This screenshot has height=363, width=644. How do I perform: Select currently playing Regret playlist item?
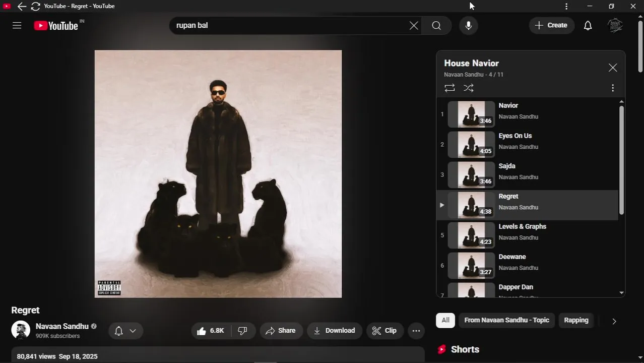[x=527, y=205]
